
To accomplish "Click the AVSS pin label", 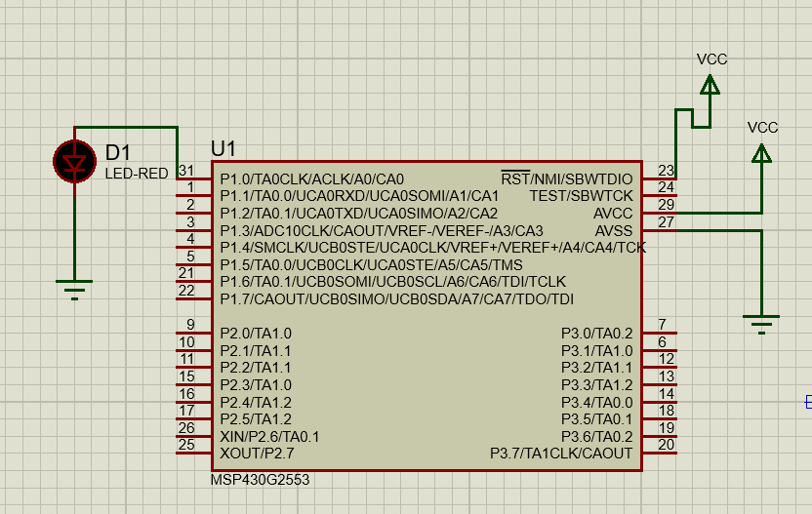I will click(614, 230).
